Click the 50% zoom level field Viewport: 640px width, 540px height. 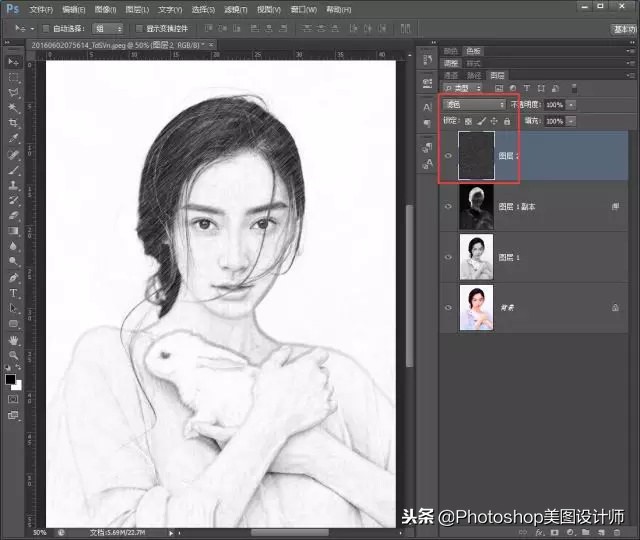[x=40, y=533]
